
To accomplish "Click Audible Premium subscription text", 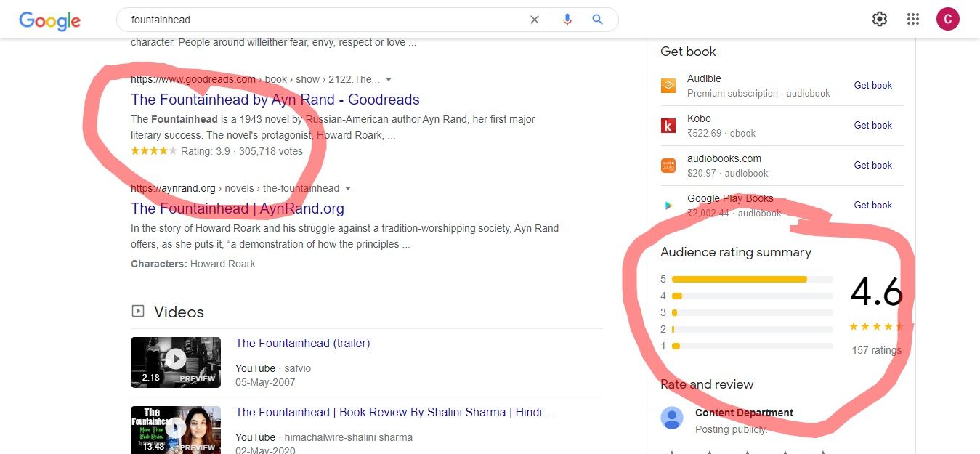I will pyautogui.click(x=758, y=93).
